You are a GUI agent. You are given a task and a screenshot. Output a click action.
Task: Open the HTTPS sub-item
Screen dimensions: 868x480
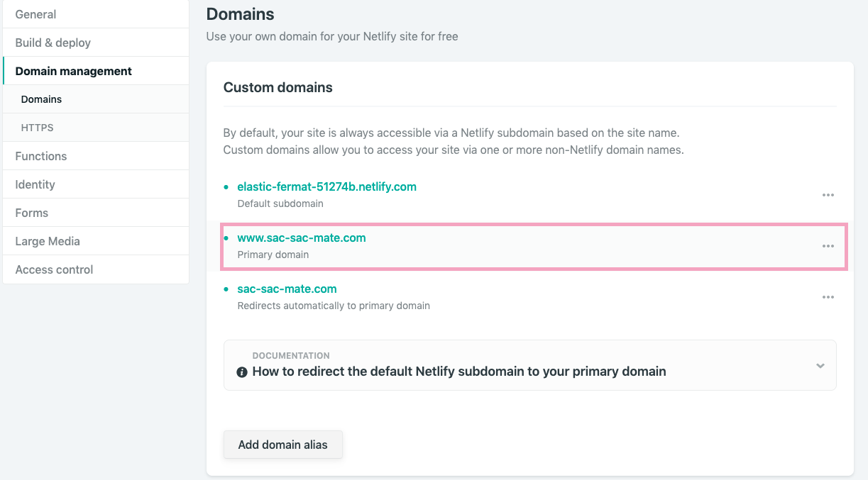click(37, 128)
